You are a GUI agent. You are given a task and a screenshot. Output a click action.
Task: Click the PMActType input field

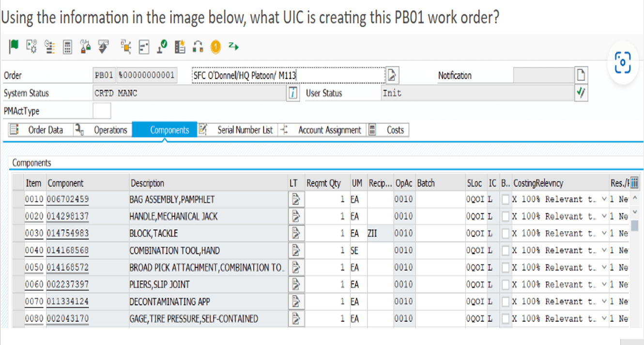click(x=102, y=111)
